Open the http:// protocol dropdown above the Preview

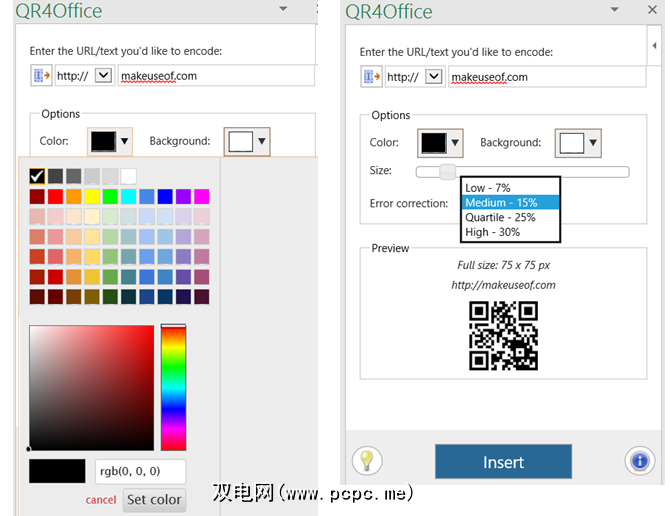[434, 77]
